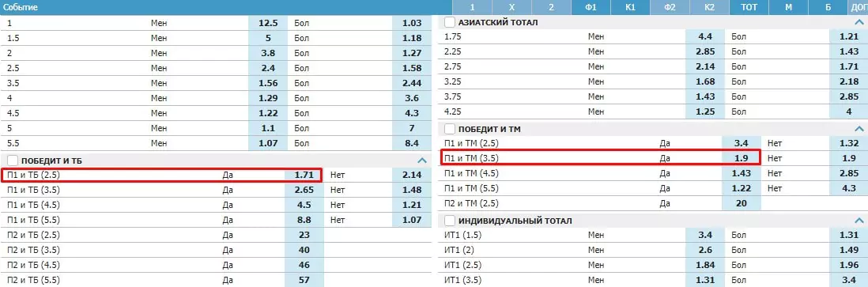Pick Да 4.5 for П1 и ТБ (4.5)
Viewport: 868px width, 287px height.
point(304,205)
